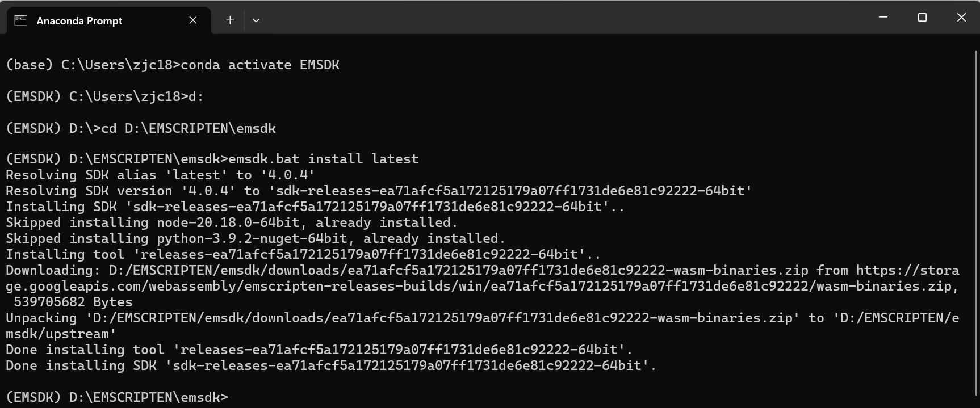Click the 'conda activate EMSDK' command text
This screenshot has height=408, width=980.
pyautogui.click(x=260, y=65)
